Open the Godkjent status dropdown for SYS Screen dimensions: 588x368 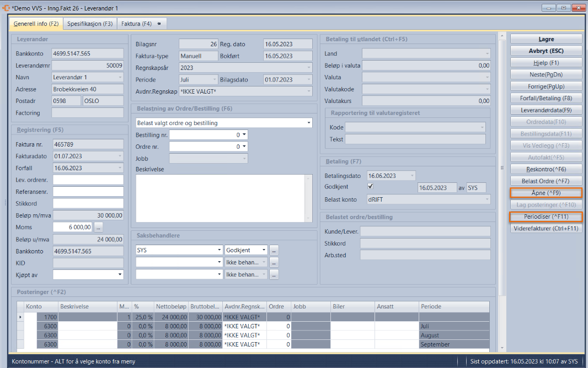click(264, 250)
